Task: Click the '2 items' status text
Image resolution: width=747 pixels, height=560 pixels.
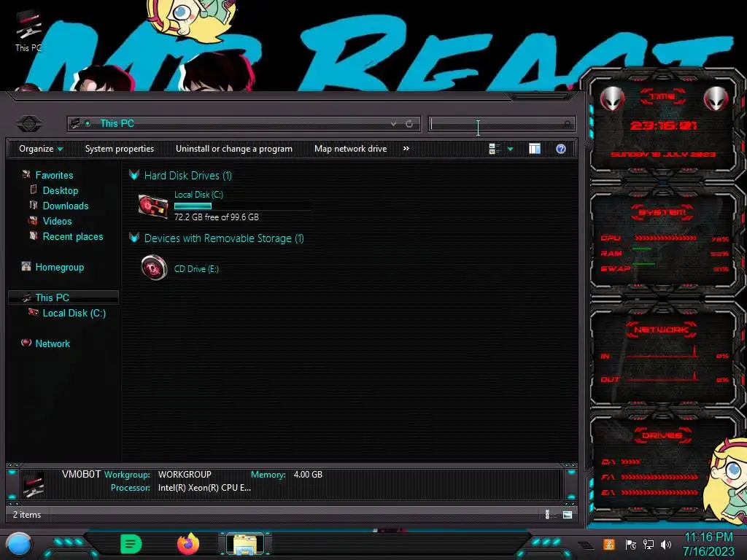Action: 27,515
